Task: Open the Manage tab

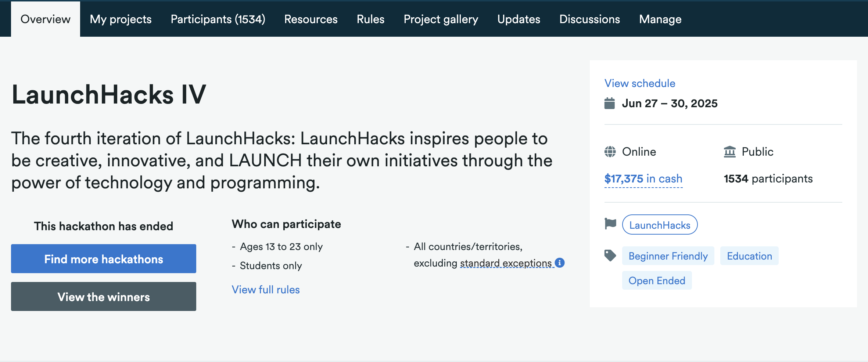Action: pyautogui.click(x=660, y=19)
